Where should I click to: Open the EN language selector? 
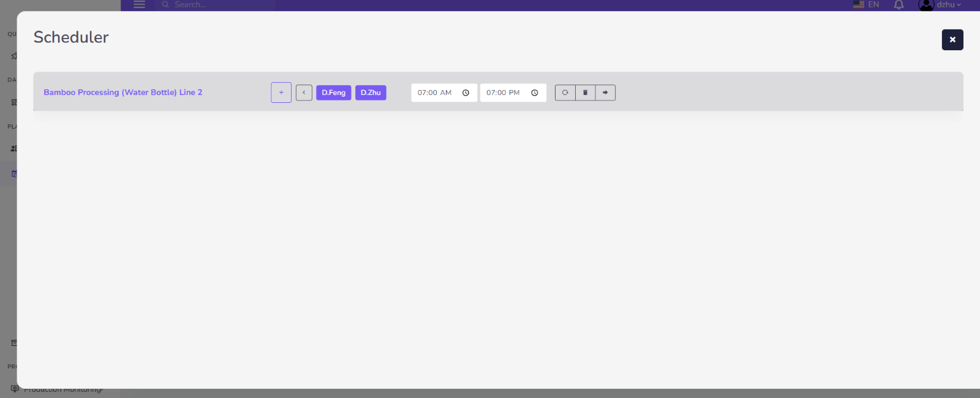(x=866, y=4)
